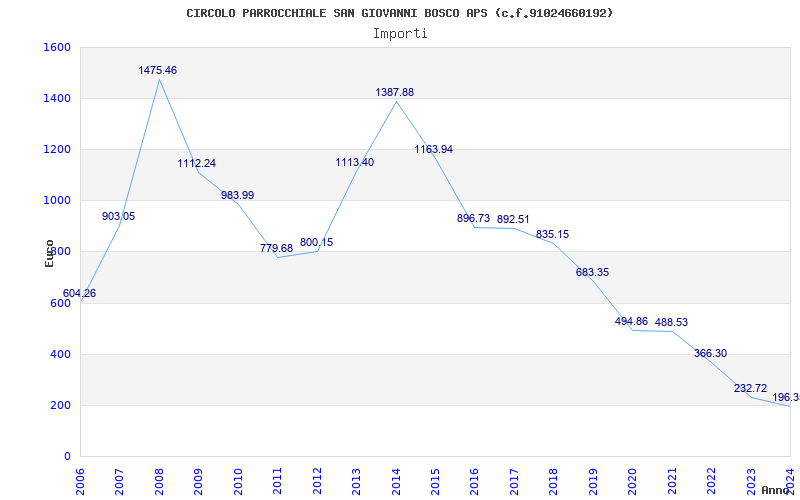Click the y-axis label 1400
Image resolution: width=800 pixels, height=500 pixels.
57,98
